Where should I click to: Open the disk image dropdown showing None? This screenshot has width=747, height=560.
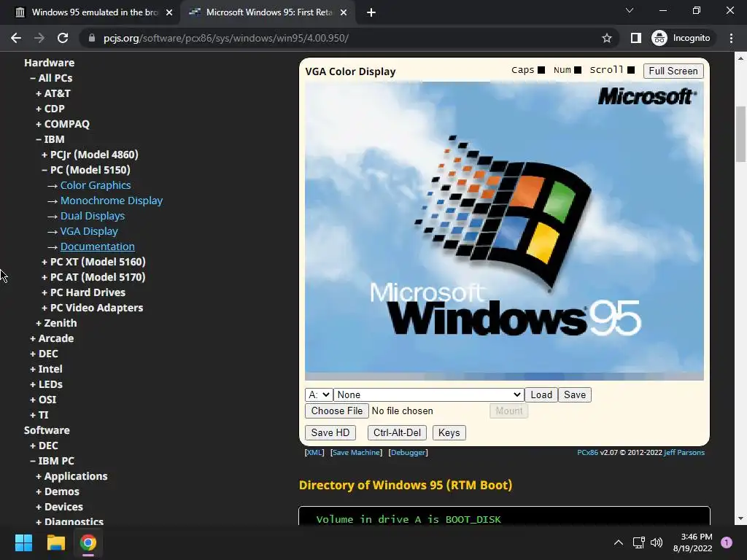click(x=429, y=394)
